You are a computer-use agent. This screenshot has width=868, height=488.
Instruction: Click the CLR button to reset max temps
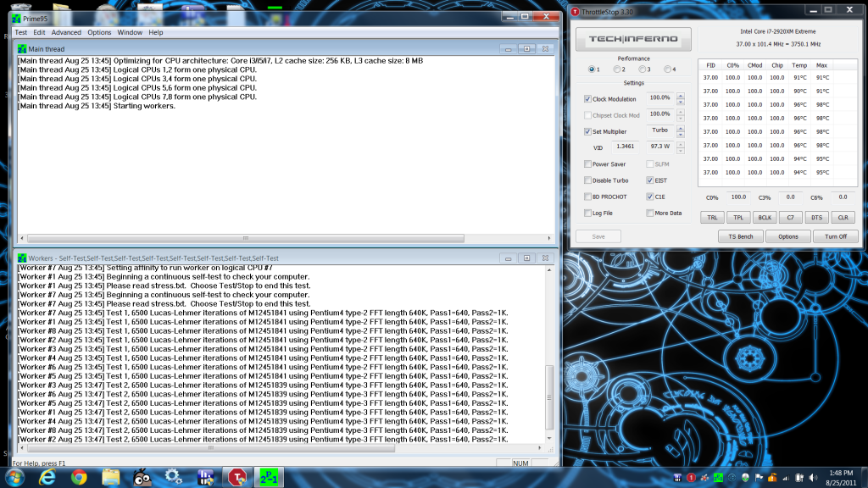pyautogui.click(x=843, y=218)
